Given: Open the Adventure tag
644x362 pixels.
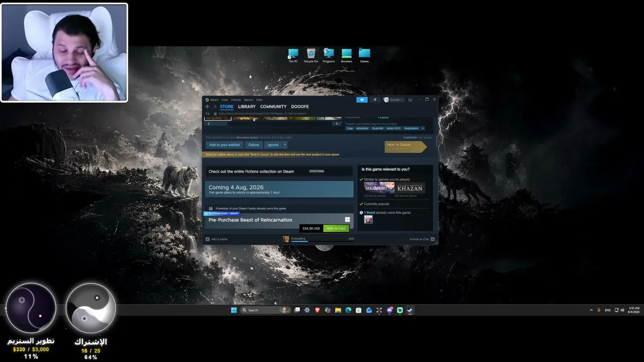Looking at the screenshot, I should (362, 128).
